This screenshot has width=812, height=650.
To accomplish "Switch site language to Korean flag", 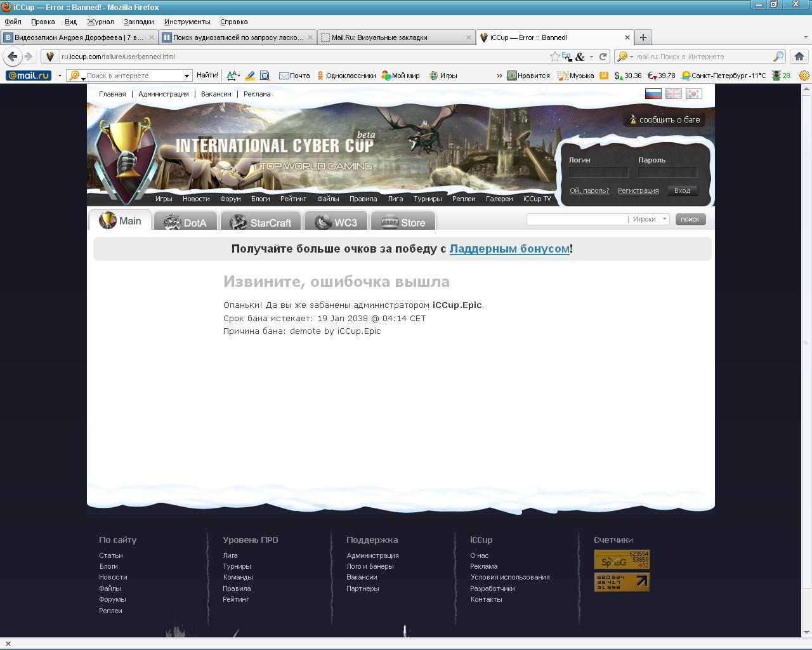I will point(694,93).
